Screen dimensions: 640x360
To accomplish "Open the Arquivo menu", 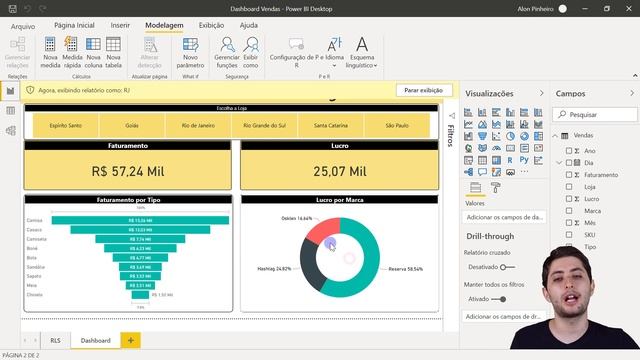I will [23, 26].
